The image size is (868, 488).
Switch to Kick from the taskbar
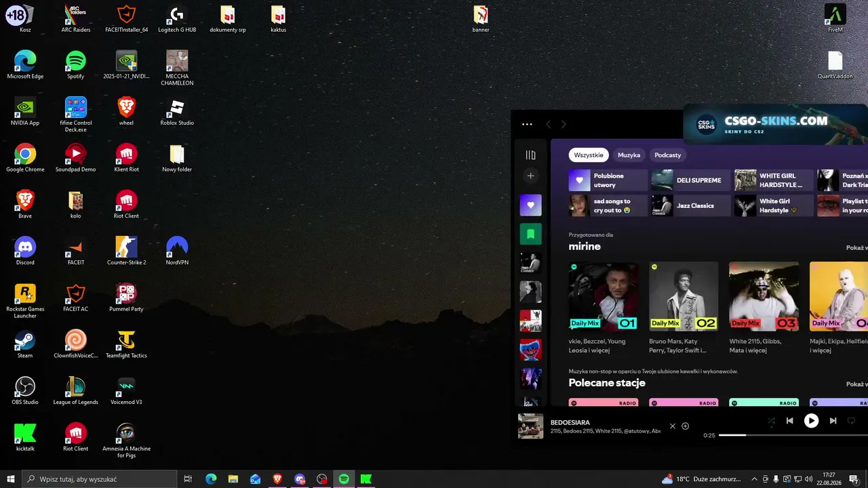tap(366, 479)
